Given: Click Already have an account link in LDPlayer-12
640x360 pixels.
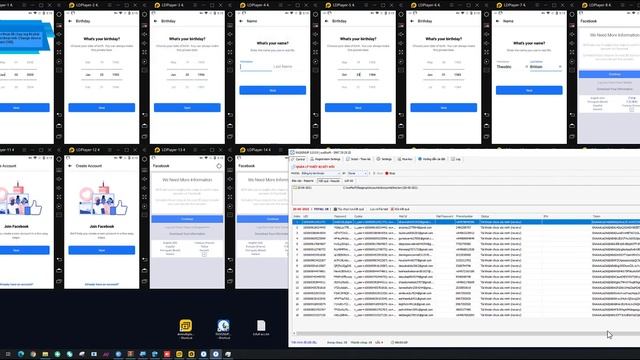Looking at the screenshot, I should point(102,284).
